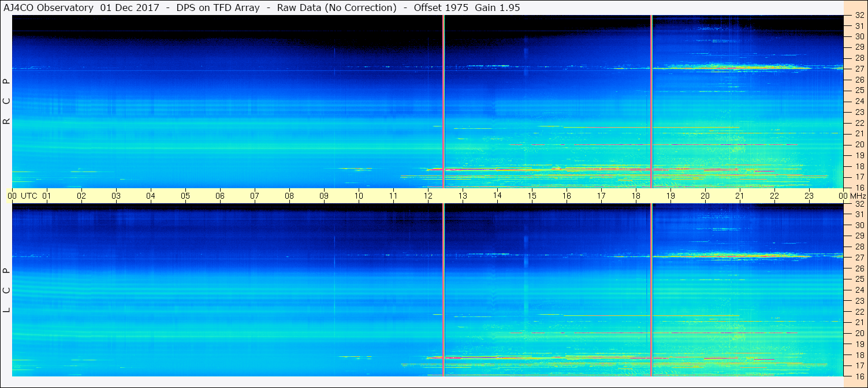
Task: Select Raw Data (No Correction) header text
Action: 337,8
